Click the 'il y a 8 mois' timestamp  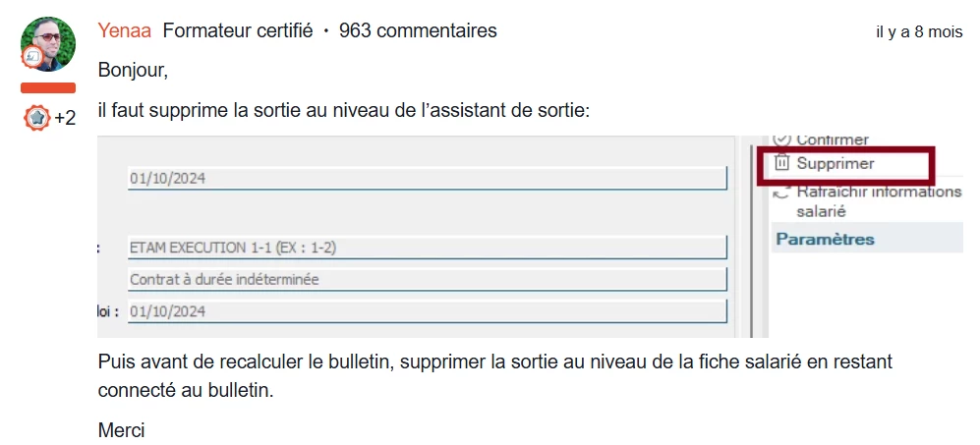coord(919,31)
